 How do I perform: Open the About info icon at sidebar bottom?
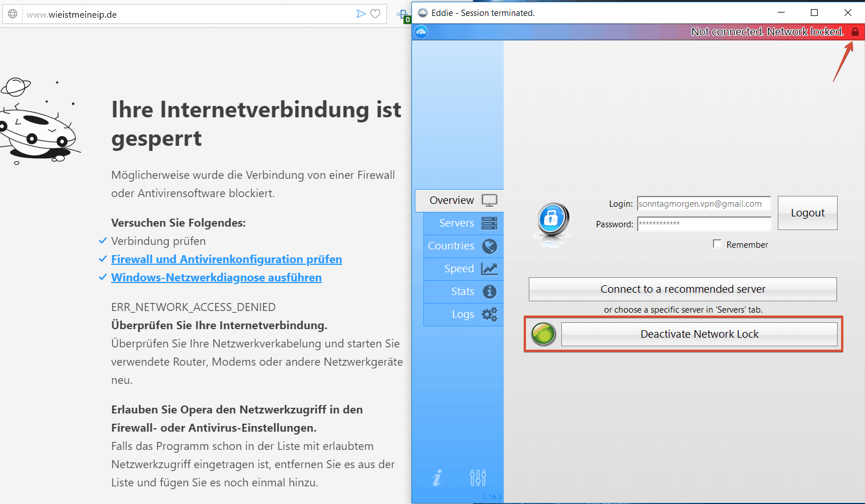click(x=437, y=478)
